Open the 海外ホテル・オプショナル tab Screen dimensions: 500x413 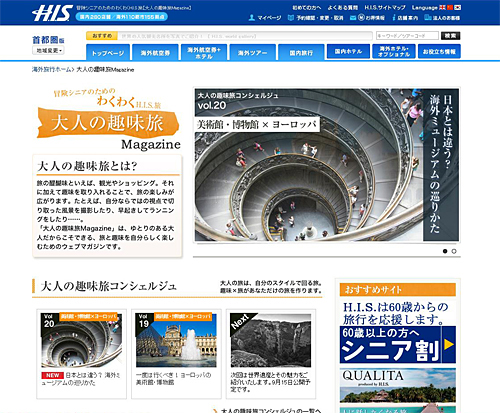pos(394,51)
